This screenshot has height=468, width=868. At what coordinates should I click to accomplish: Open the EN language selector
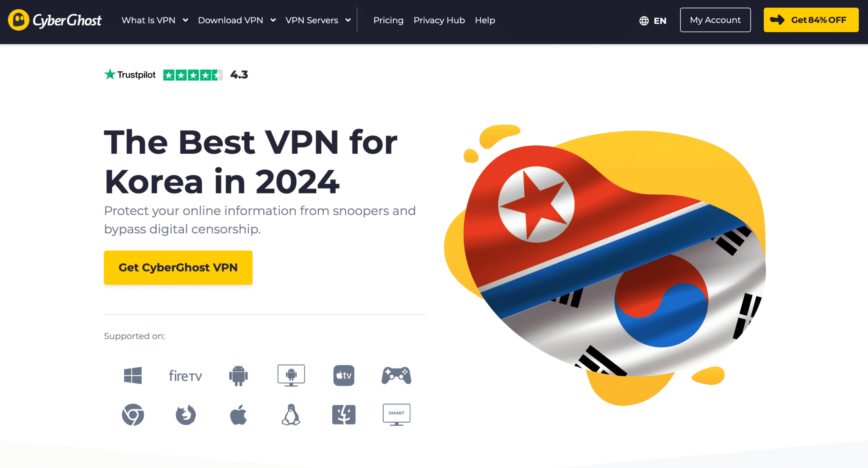coord(653,21)
